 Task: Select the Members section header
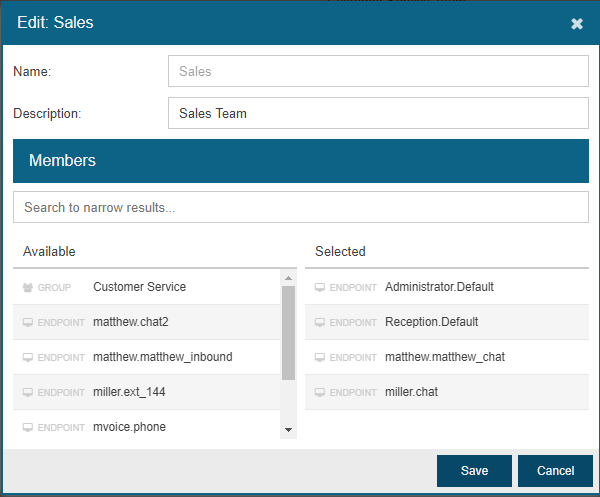(x=301, y=161)
